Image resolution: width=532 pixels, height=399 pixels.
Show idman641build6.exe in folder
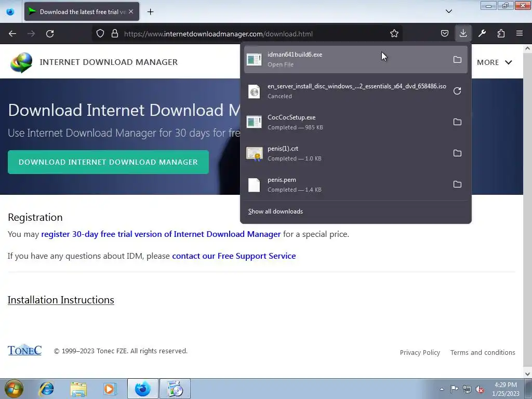tap(457, 59)
